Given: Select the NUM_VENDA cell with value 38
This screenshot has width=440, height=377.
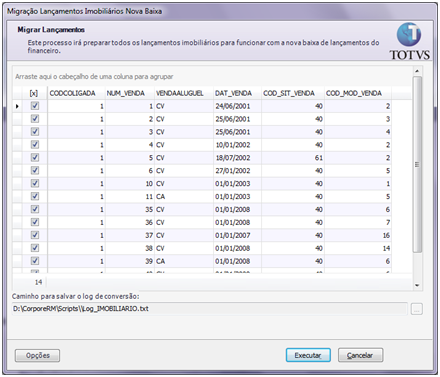Looking at the screenshot, I should pos(130,248).
